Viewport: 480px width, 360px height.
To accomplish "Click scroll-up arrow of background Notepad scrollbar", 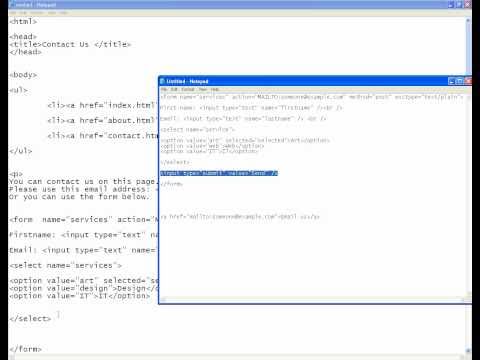I will coord(468,21).
